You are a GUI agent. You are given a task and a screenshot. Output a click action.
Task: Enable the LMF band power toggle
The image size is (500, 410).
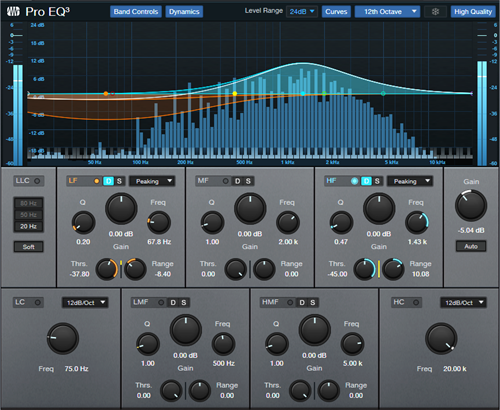click(x=161, y=302)
